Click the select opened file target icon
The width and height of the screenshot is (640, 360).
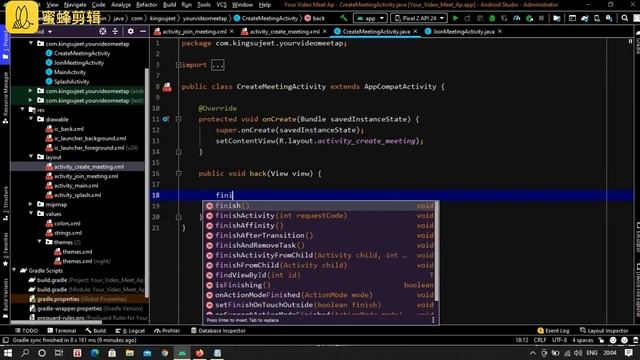[103, 31]
